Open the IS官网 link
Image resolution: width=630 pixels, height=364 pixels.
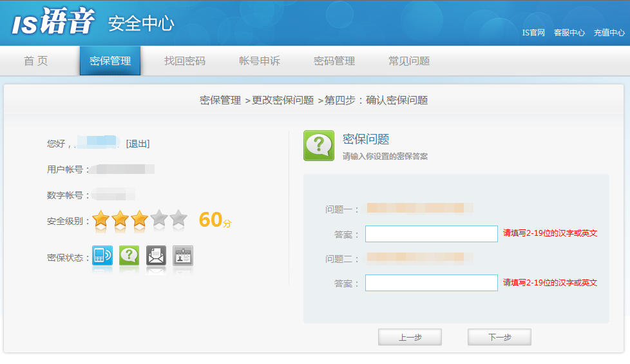[533, 33]
